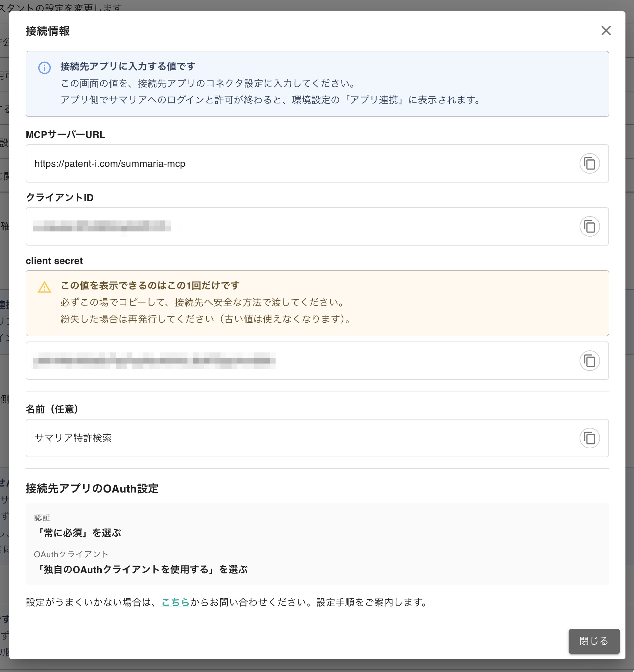This screenshot has width=634, height=672.
Task: Copy the MCP server URL
Action: tap(589, 163)
